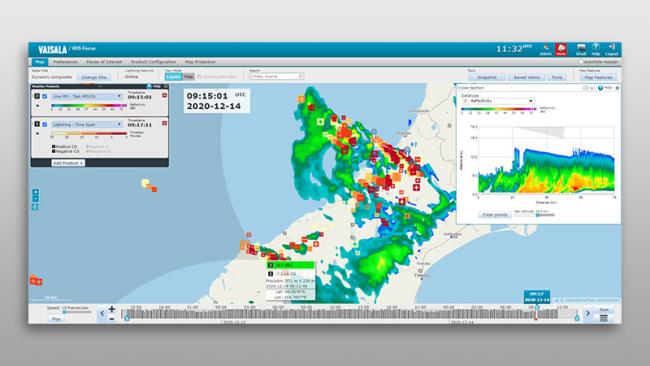The width and height of the screenshot is (650, 366).
Task: Zoom in on map with plus icon
Action: click(x=36, y=192)
